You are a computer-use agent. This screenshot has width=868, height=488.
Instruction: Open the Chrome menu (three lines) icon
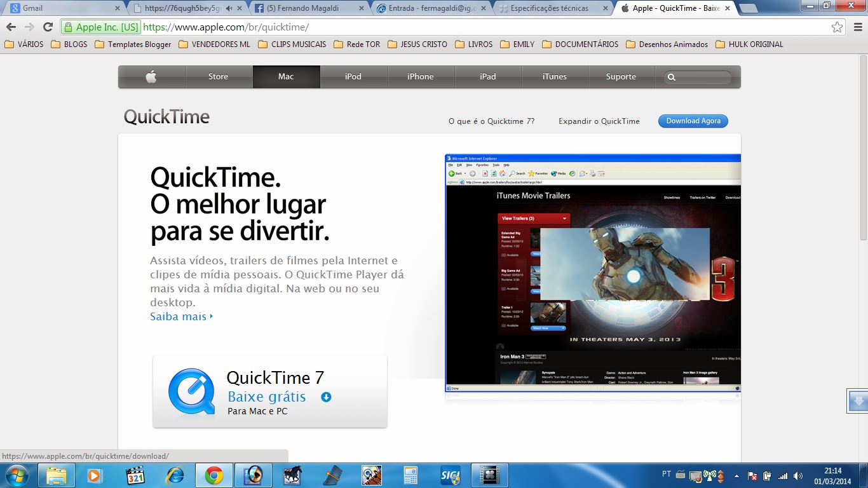(x=857, y=27)
